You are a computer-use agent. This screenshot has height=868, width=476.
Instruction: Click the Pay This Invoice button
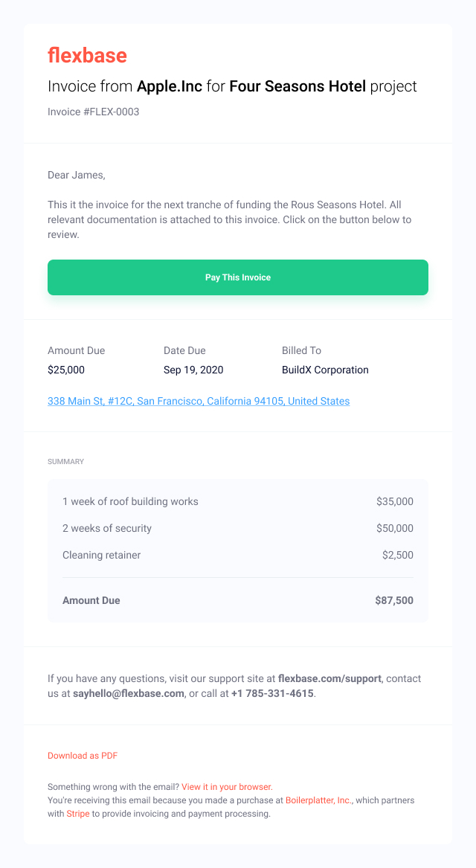238,277
